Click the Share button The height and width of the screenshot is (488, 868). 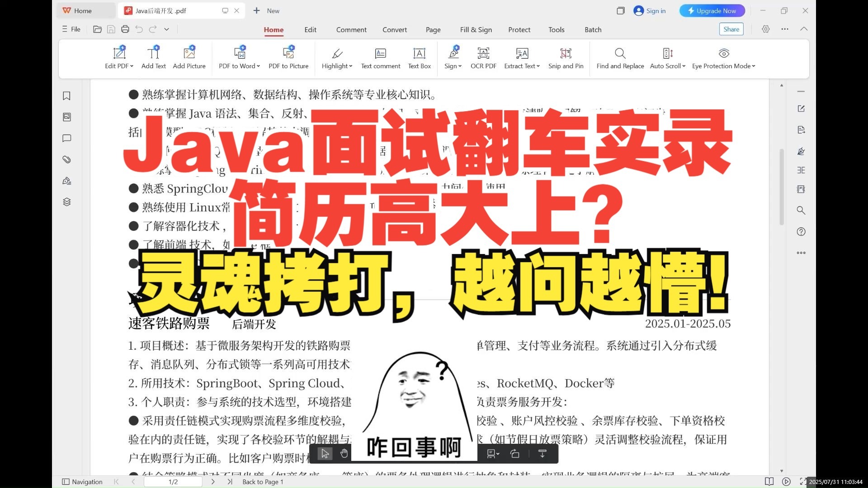(731, 29)
